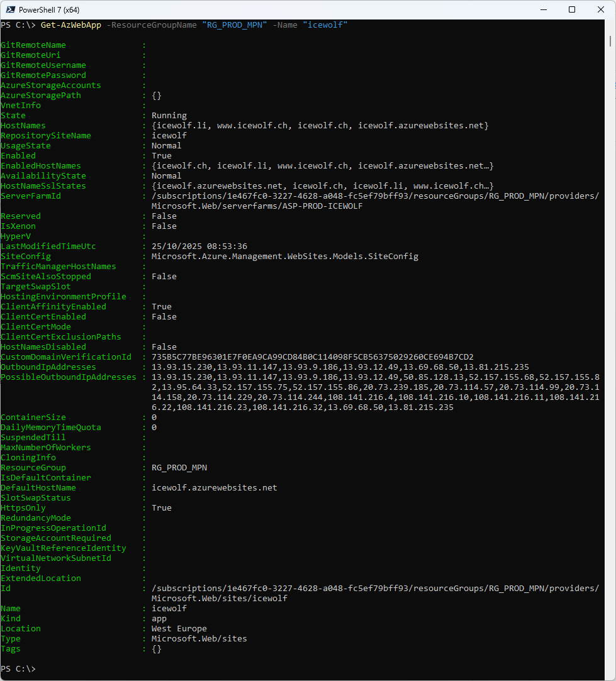Image resolution: width=616 pixels, height=681 pixels.
Task: Click the True value next to HttpsOnly
Action: pyautogui.click(x=161, y=508)
